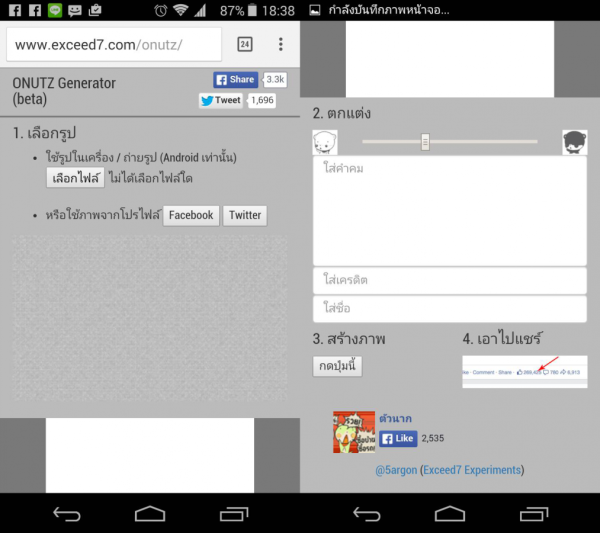Click the 3.3k share count bubble
The width and height of the screenshot is (600, 533).
click(x=275, y=80)
